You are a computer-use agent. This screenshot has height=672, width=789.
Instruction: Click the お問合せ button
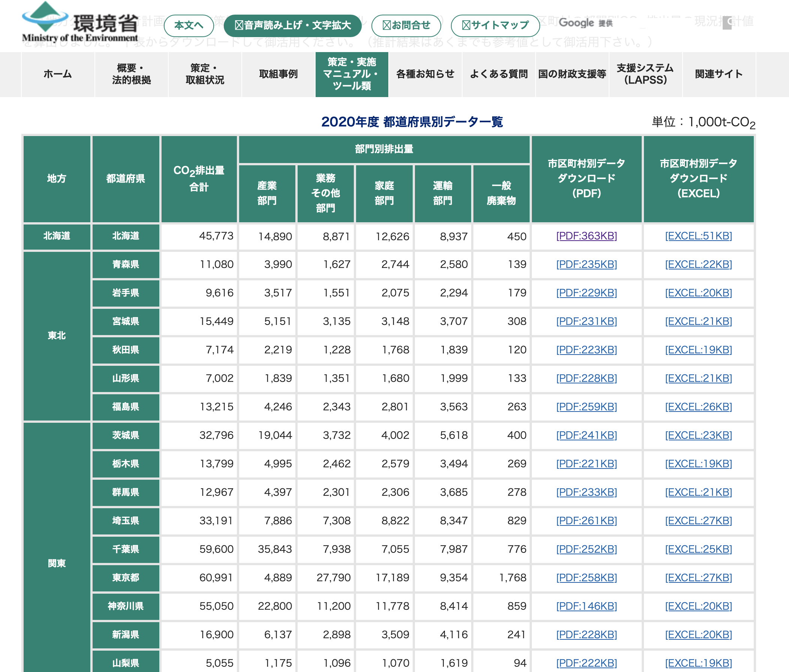(406, 25)
